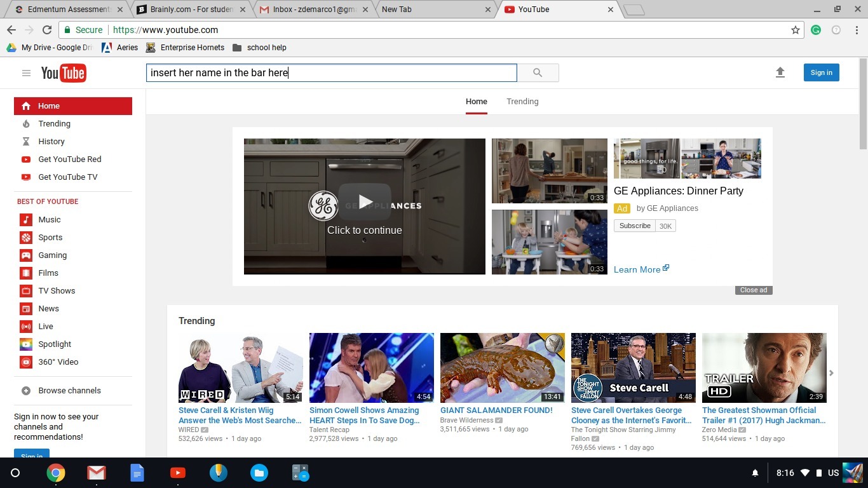Close the ad with Close ad button
Viewport: 868px width, 488px height.
(x=753, y=290)
